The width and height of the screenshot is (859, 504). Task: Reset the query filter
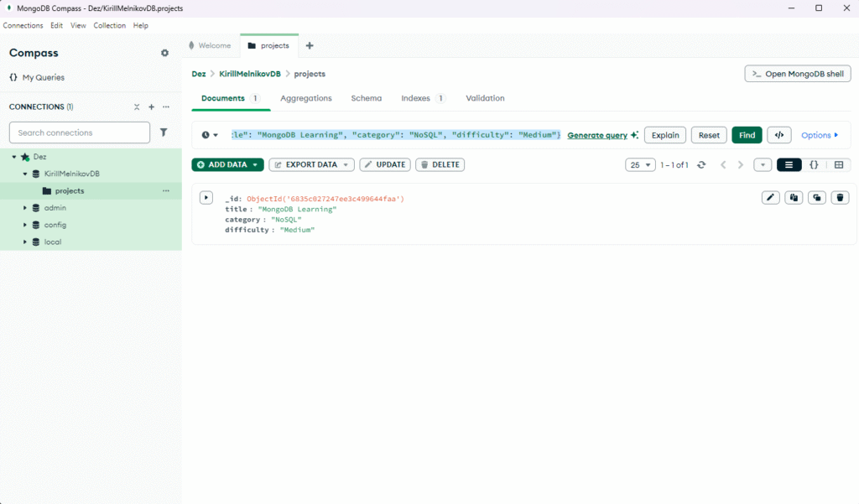click(709, 135)
